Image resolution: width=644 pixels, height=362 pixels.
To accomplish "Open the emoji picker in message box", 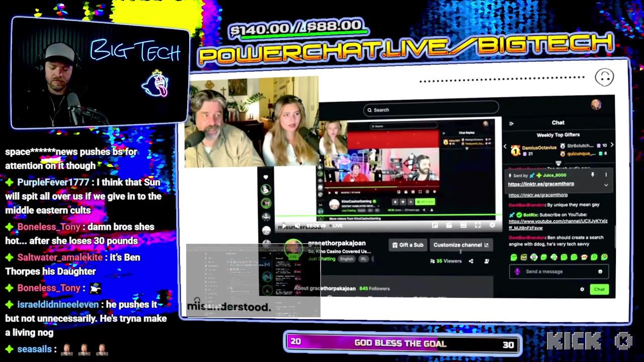I will tap(600, 271).
